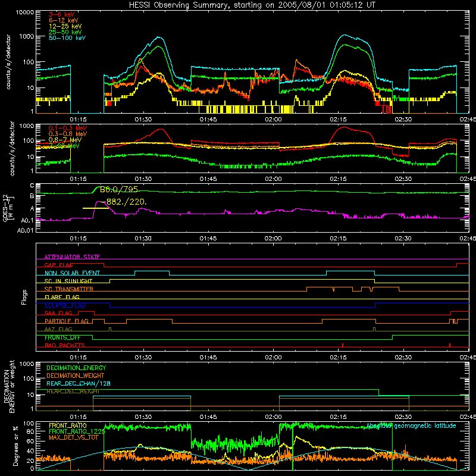Select the yellow 12-25 keV legend label
The image size is (476, 476).
65,26
